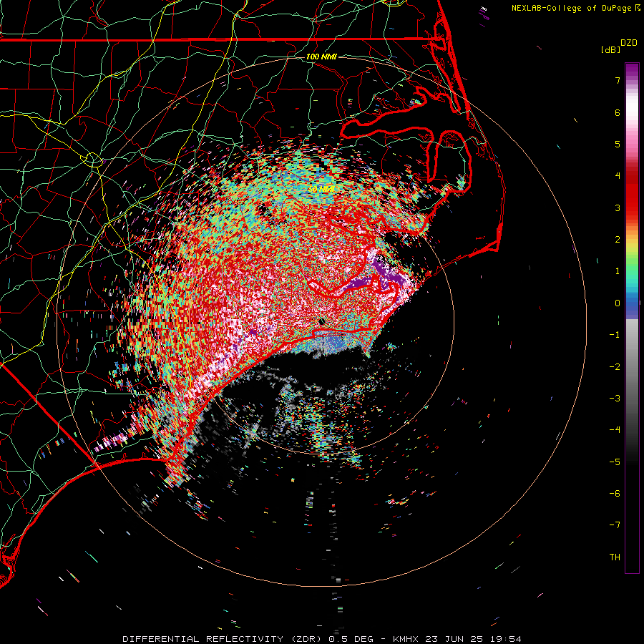Click the black radar site dot at the map center
This screenshot has width=644, height=644.
(x=322, y=321)
